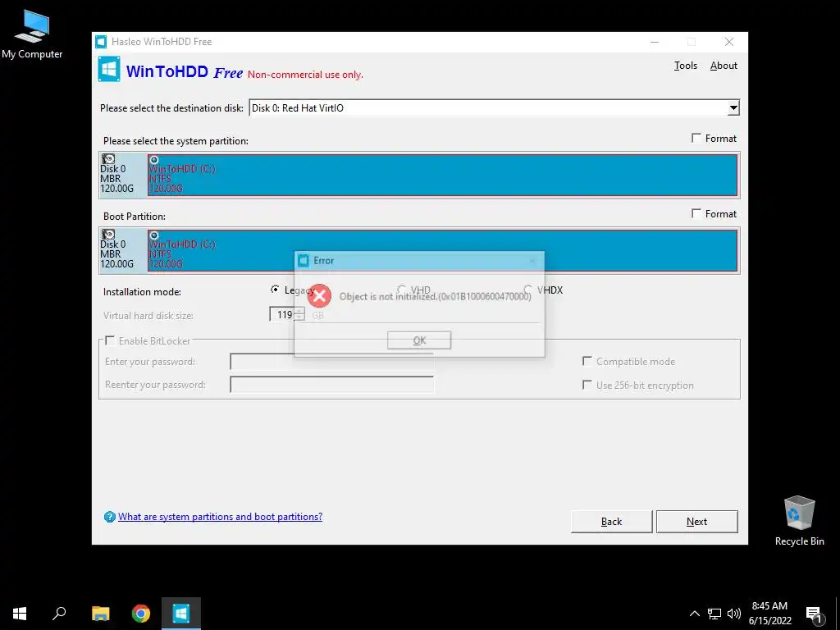Select VHDX installation mode radio
This screenshot has height=630, width=840.
click(527, 290)
